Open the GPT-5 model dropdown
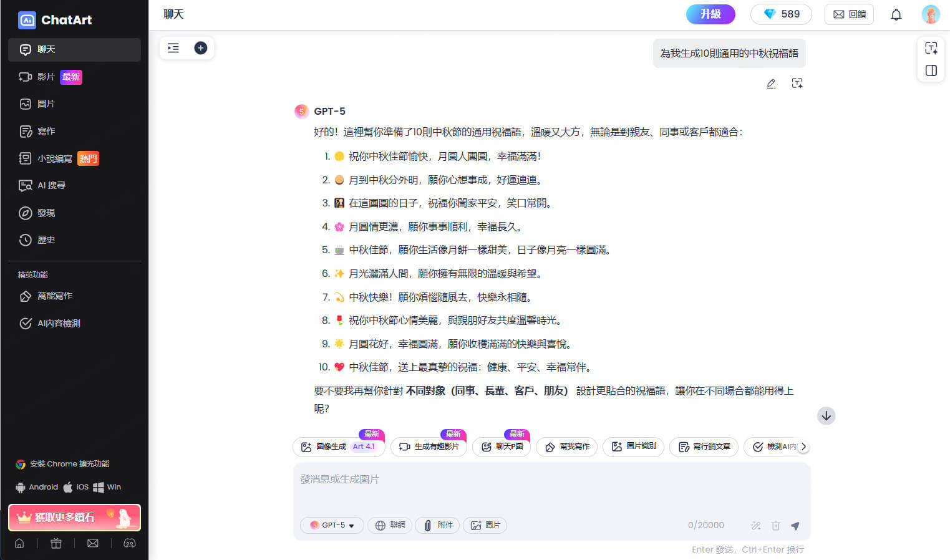The image size is (950, 560). coord(332,526)
